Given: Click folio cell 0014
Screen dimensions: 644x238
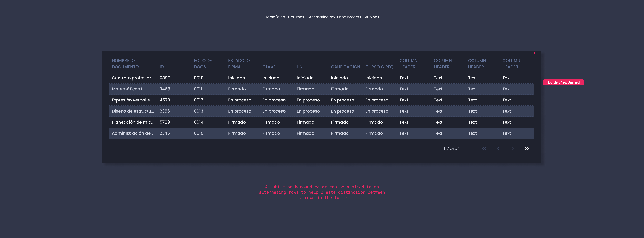Looking at the screenshot, I should pos(199,122).
